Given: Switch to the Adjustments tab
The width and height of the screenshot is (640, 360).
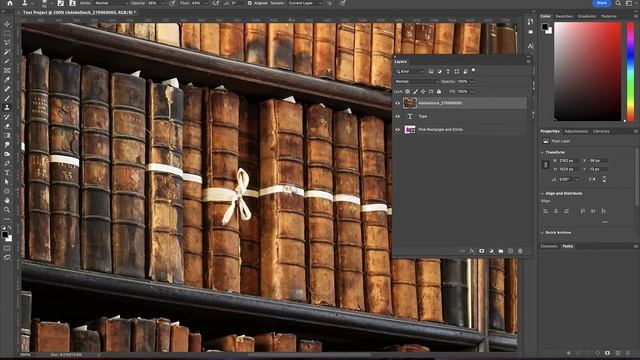Looking at the screenshot, I should point(576,131).
